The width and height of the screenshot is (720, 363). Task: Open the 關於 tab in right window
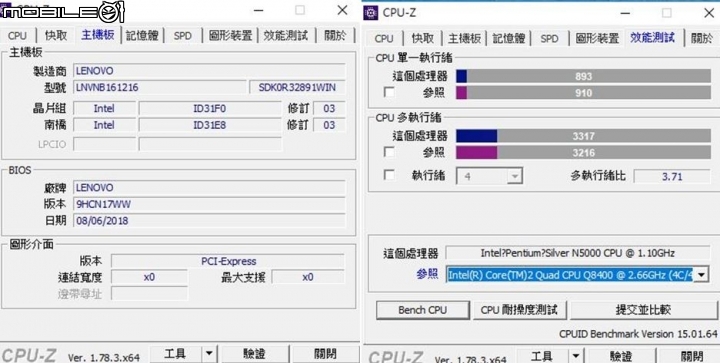pos(702,39)
